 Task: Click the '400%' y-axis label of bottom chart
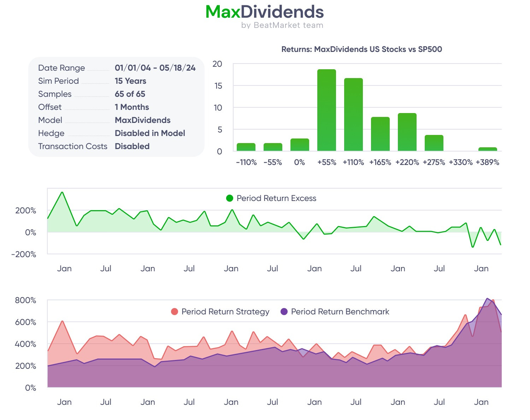pyautogui.click(x=25, y=344)
